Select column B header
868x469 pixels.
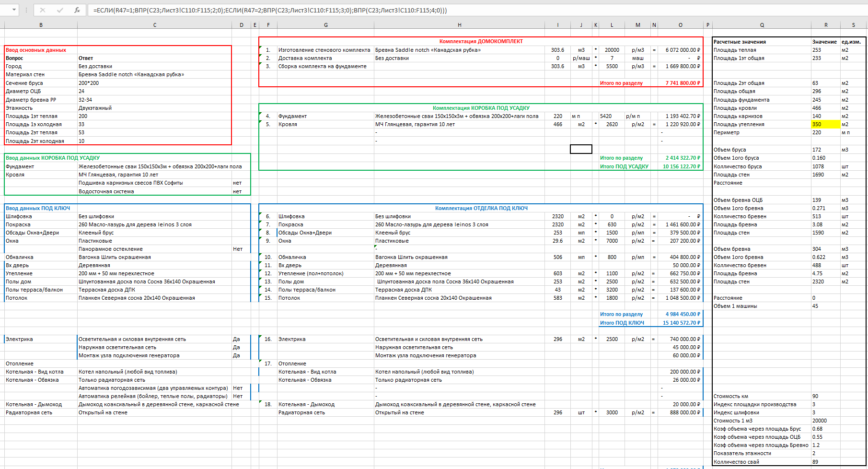(41, 25)
